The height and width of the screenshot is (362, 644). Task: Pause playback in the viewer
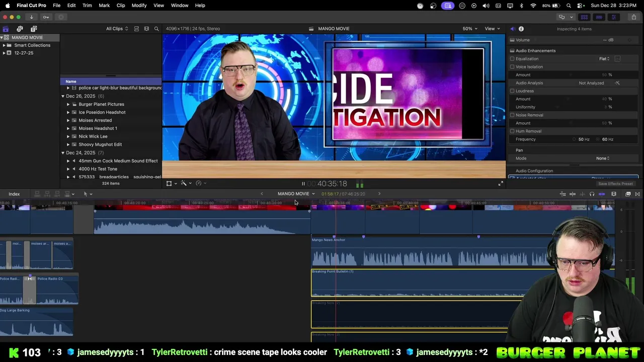pyautogui.click(x=303, y=184)
